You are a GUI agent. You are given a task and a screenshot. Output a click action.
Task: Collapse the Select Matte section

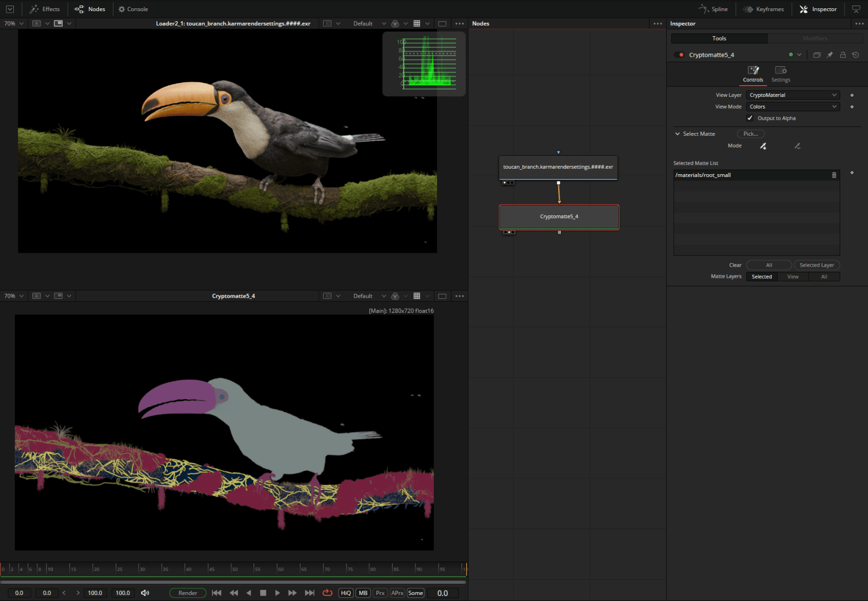click(677, 134)
